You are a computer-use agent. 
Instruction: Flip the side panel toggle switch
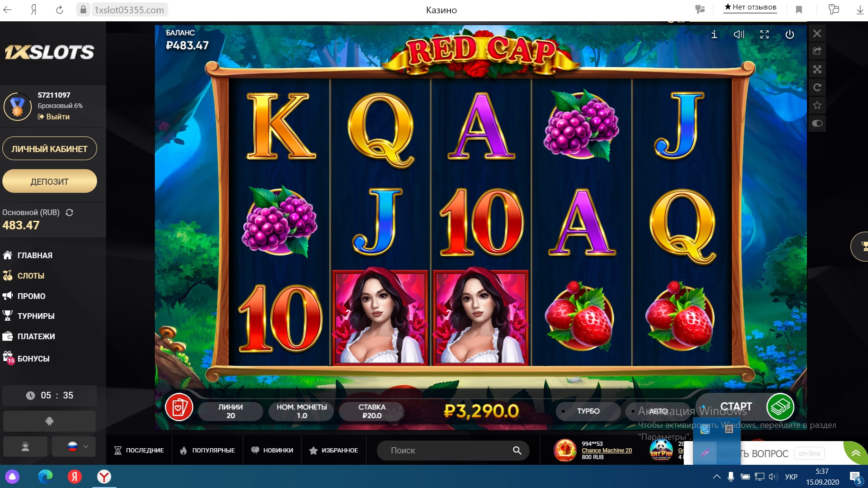(x=817, y=123)
